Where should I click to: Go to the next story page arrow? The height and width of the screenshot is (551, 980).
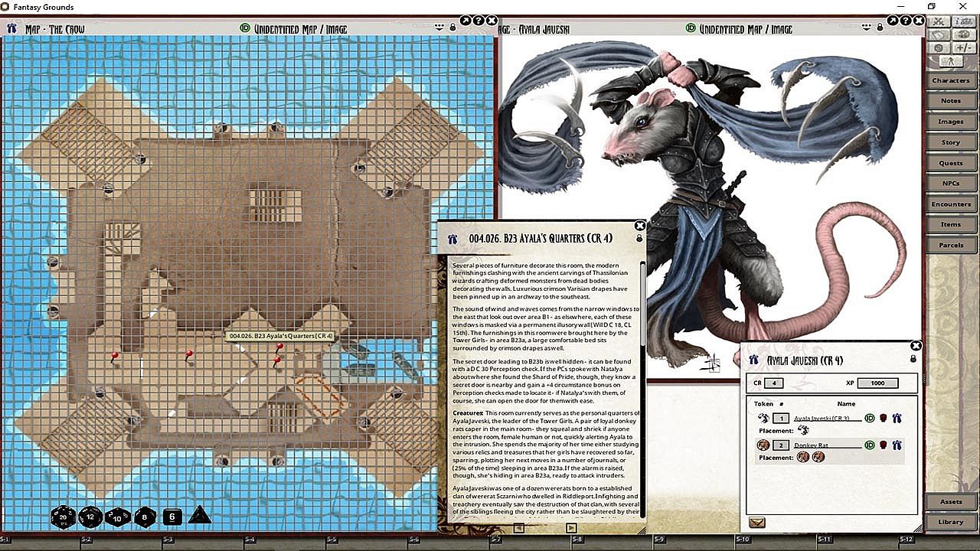click(x=571, y=528)
